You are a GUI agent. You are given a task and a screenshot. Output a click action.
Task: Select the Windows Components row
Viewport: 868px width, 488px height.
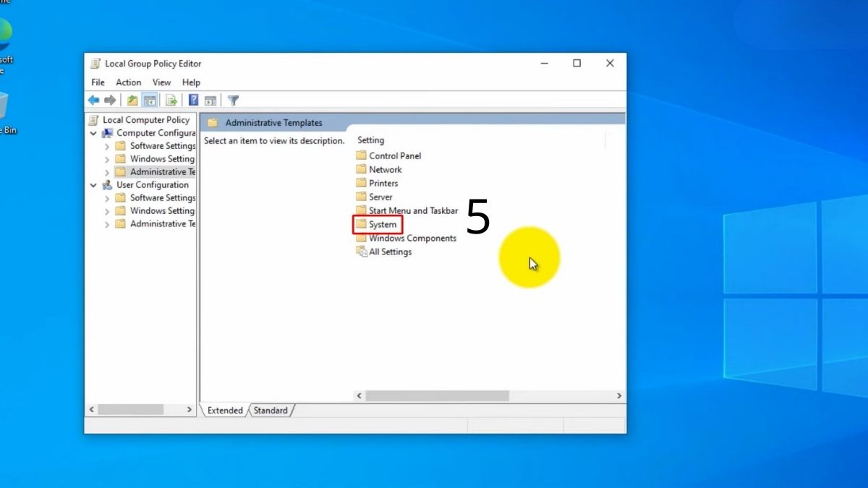pos(412,238)
